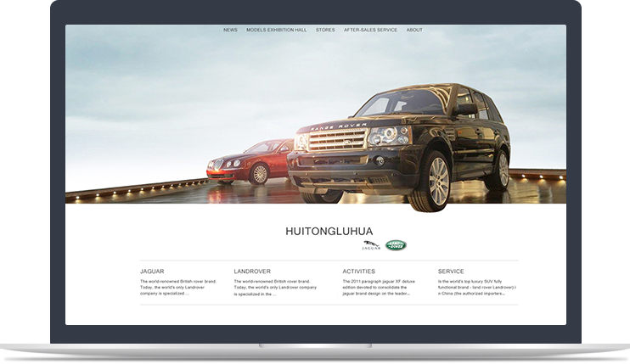This screenshot has width=630, height=364.
Task: Click the green Land Rover oval logo
Action: 396,245
